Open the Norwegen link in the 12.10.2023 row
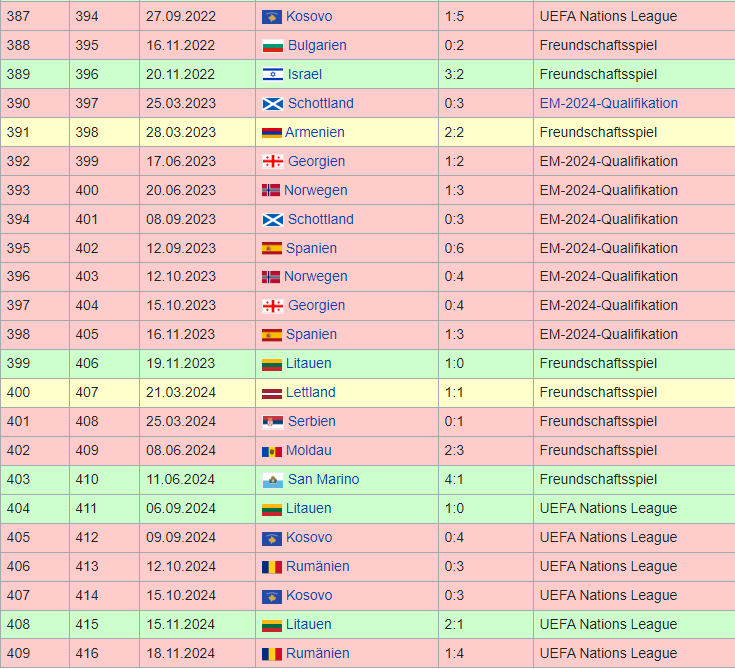 (x=315, y=277)
